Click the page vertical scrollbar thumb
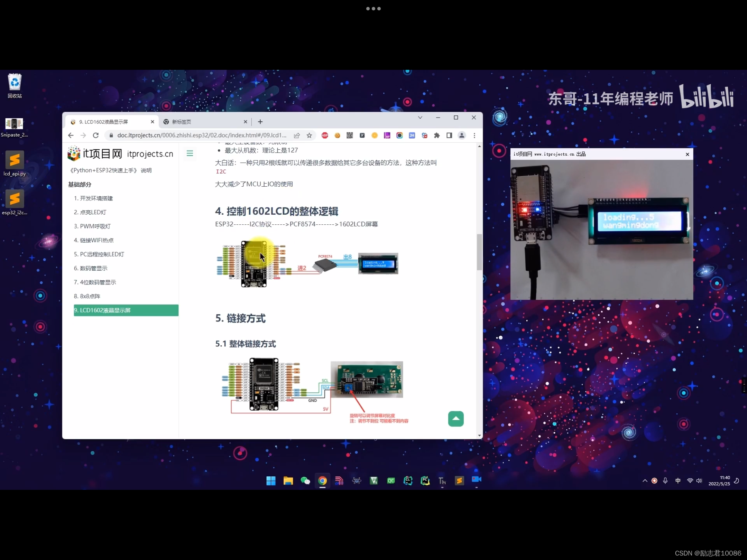The image size is (747, 560). coord(479,252)
